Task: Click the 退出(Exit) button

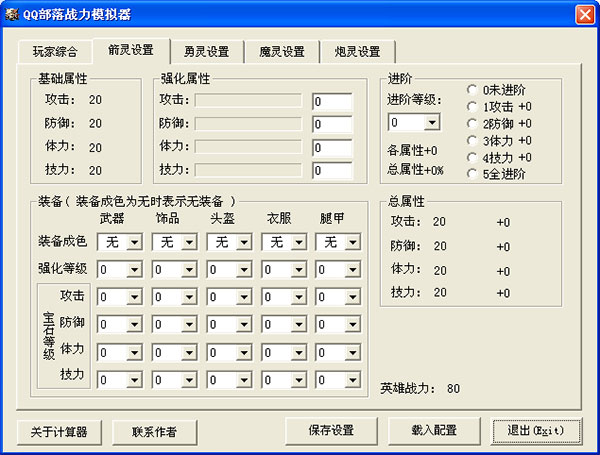Action: 536,431
